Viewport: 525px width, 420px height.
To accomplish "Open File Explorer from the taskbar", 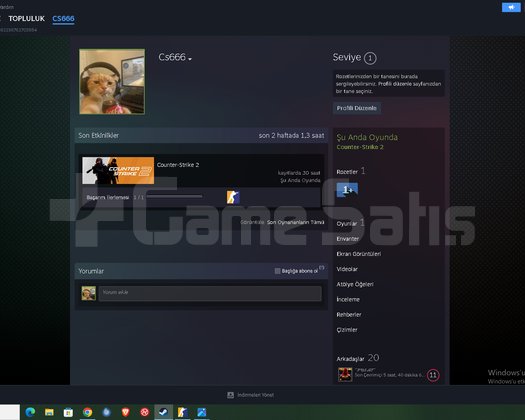I will 50,412.
